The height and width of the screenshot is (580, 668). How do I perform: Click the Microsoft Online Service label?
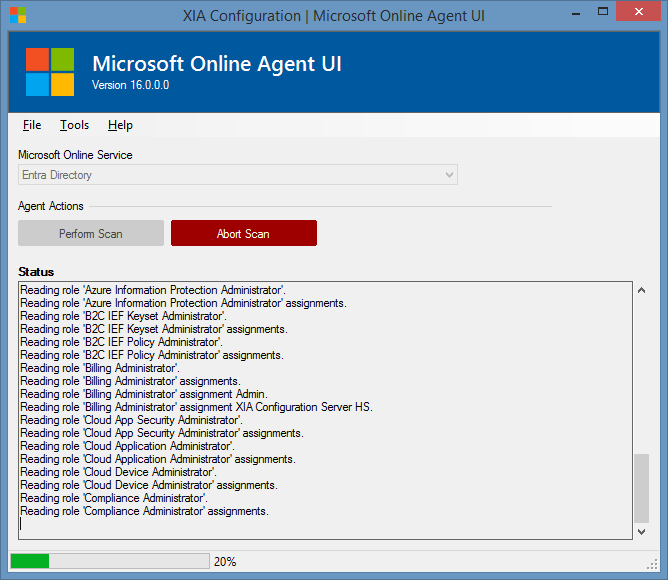(x=75, y=155)
